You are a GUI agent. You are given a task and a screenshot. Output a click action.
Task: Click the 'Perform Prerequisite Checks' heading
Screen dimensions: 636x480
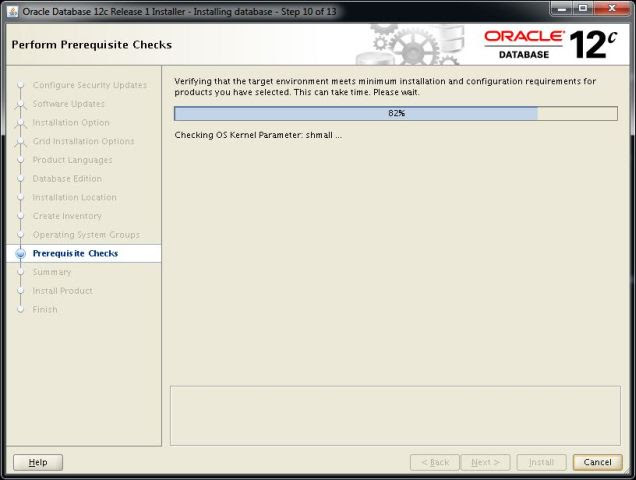[x=92, y=45]
